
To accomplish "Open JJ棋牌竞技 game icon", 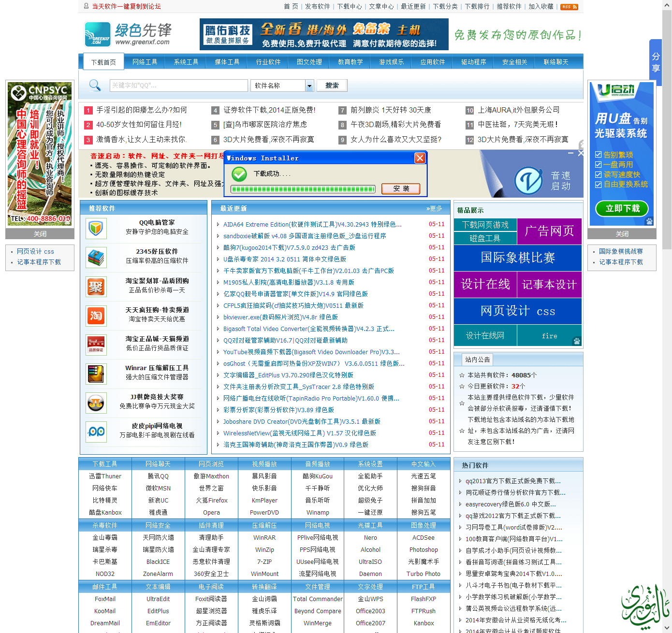I will click(x=96, y=403).
